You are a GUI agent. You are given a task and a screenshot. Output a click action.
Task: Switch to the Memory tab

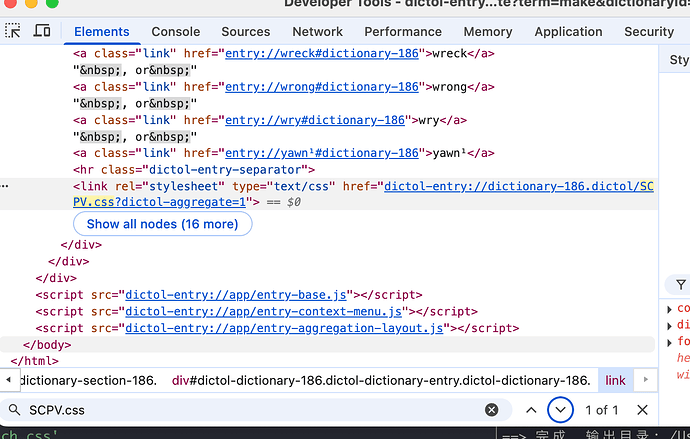point(488,32)
